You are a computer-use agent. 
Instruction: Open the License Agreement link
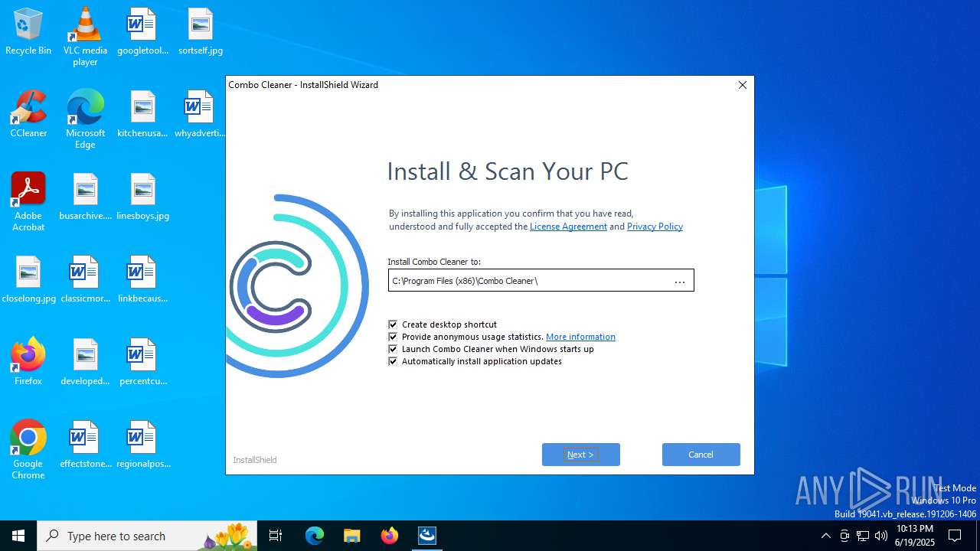click(568, 227)
